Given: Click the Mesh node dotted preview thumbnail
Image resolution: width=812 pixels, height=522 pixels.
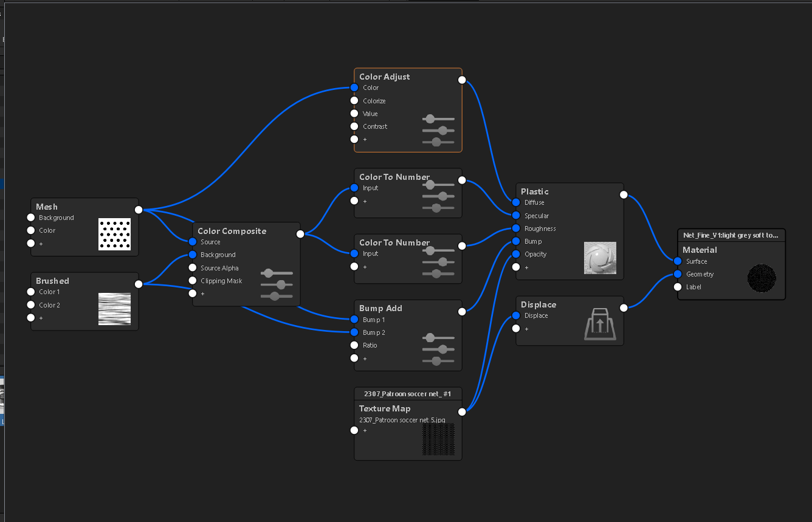Looking at the screenshot, I should coord(114,235).
